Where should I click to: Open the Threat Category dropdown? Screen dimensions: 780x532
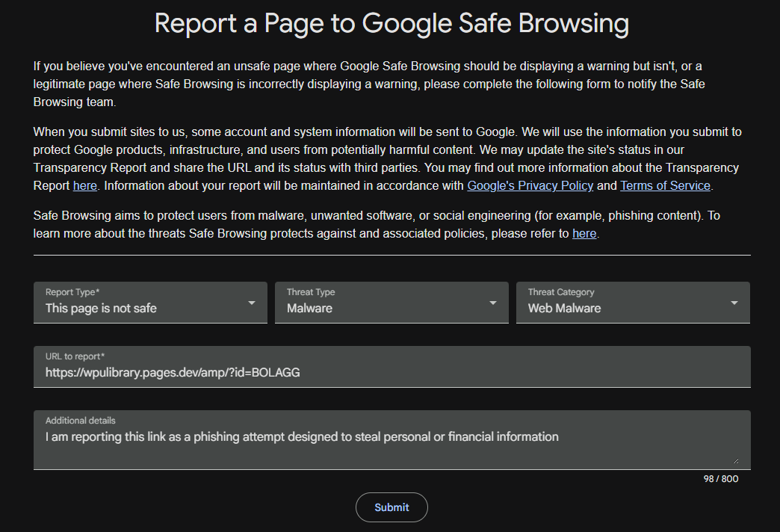coord(633,303)
